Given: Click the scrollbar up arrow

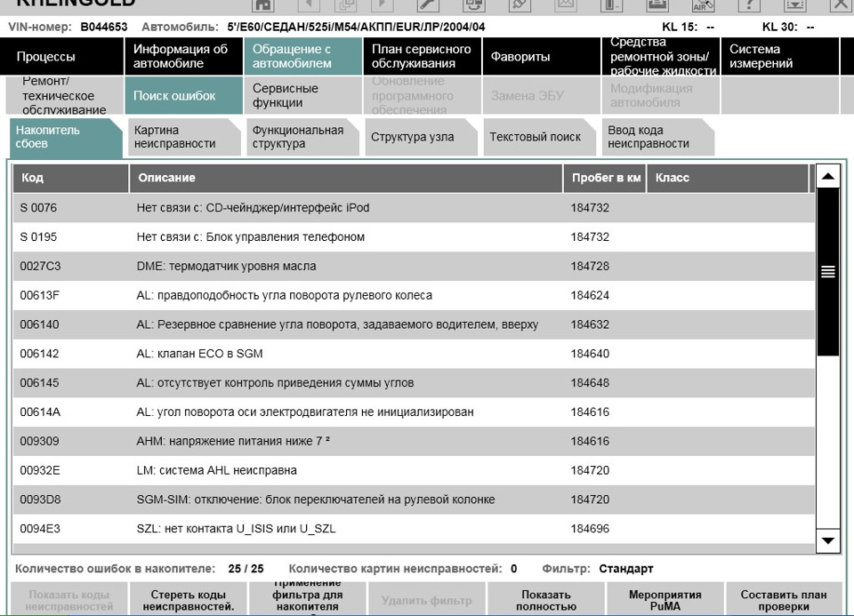Looking at the screenshot, I should [828, 176].
